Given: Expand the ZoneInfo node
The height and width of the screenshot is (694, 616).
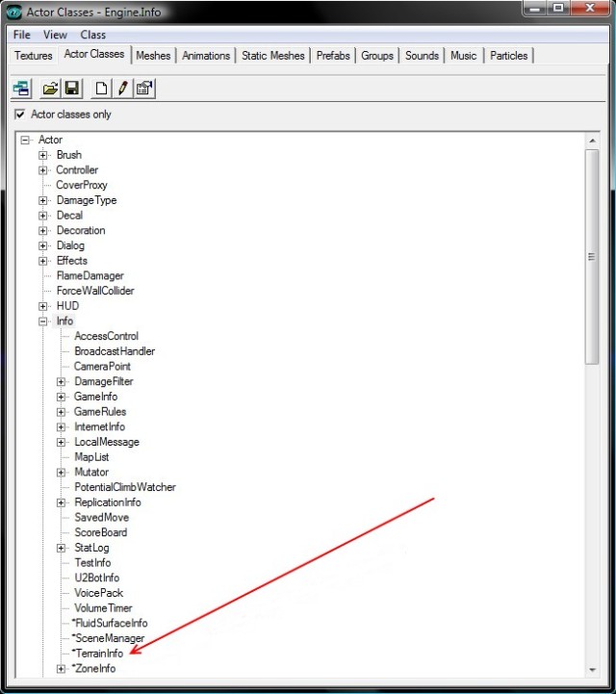Looking at the screenshot, I should 62,669.
